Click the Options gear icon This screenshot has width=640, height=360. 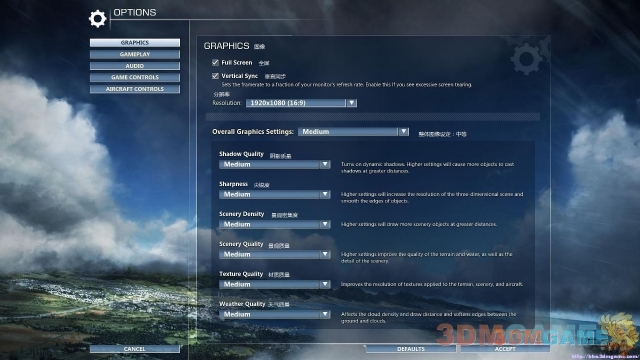click(98, 19)
